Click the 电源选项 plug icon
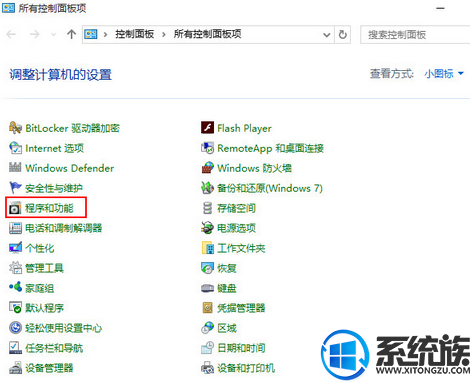The height and width of the screenshot is (383, 470). tap(207, 228)
